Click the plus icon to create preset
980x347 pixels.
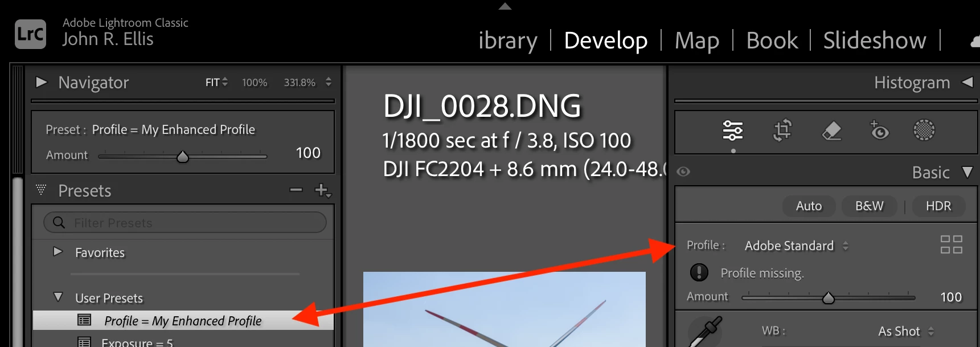[322, 190]
